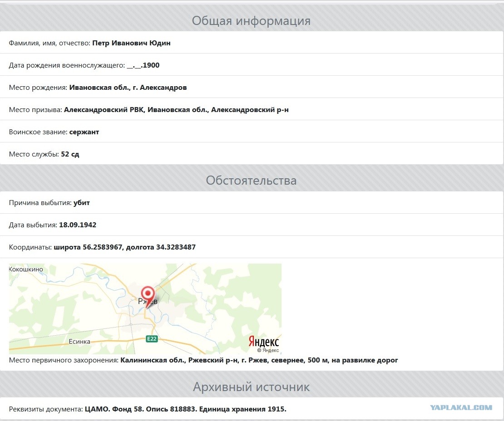Open the Яндекс logo link on the map

coord(263,341)
